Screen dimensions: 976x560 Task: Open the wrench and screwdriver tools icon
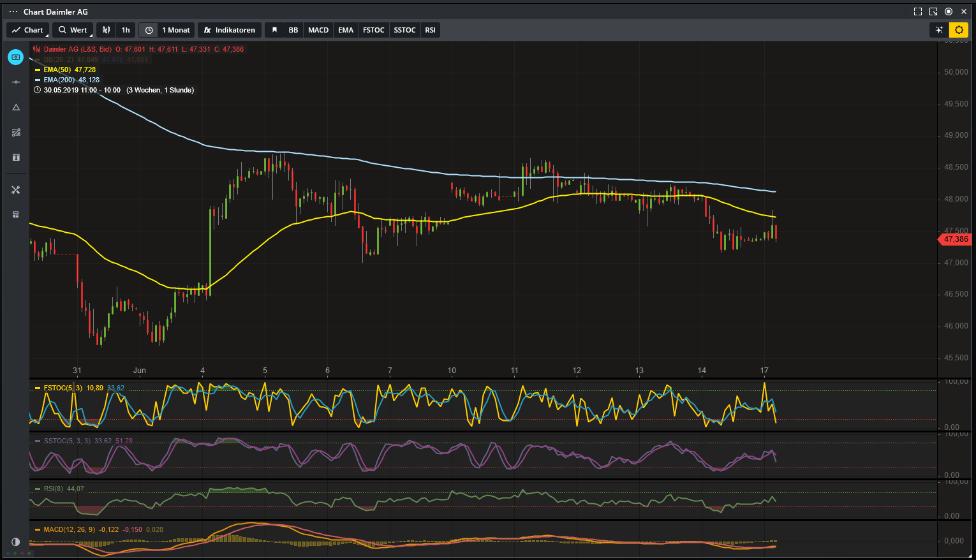point(16,190)
